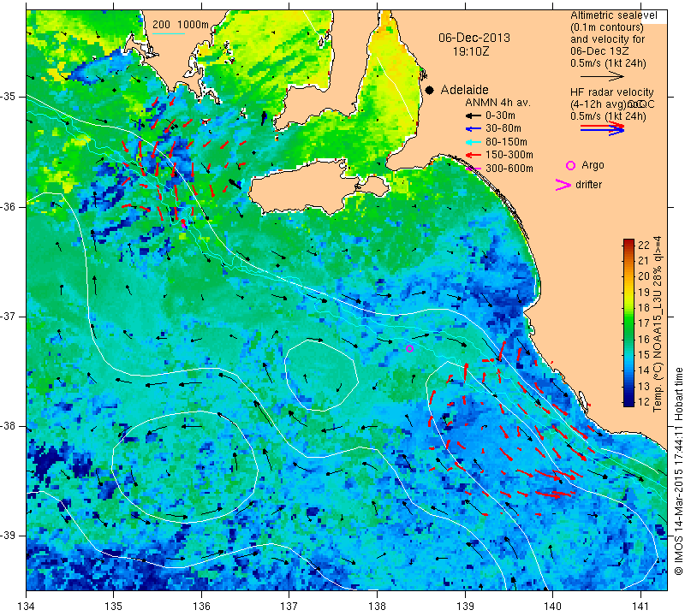Click the temperature colorbar legend
The image size is (685, 616).
pyautogui.click(x=628, y=323)
